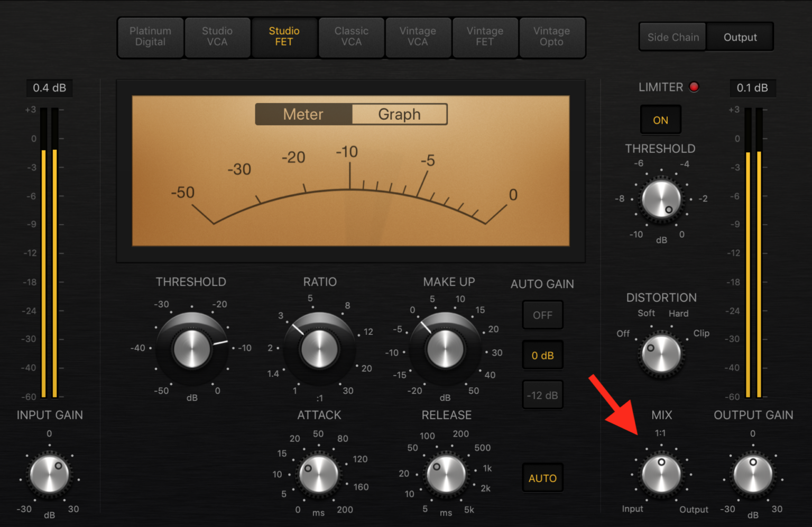Toggle the Limiter ON button

660,120
